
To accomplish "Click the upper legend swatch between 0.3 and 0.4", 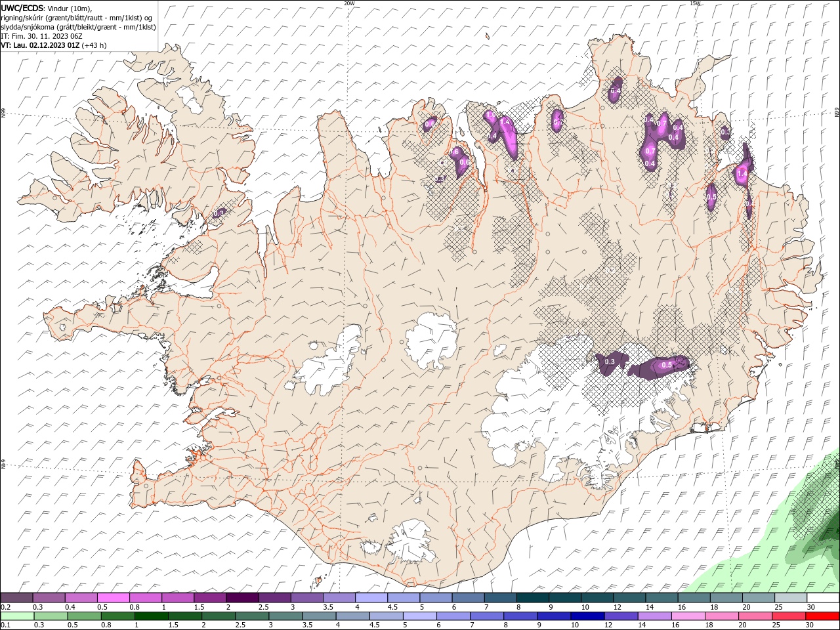I will (49, 598).
